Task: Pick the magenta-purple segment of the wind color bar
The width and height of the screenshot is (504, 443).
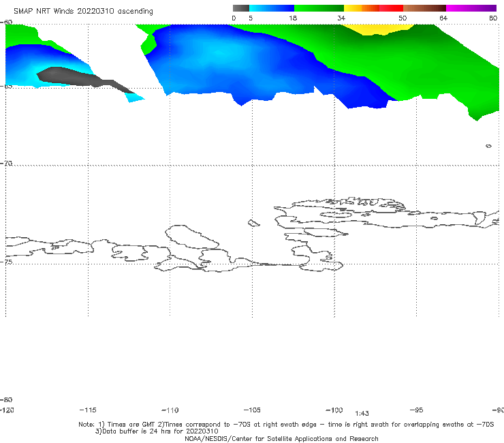Action: (x=471, y=8)
